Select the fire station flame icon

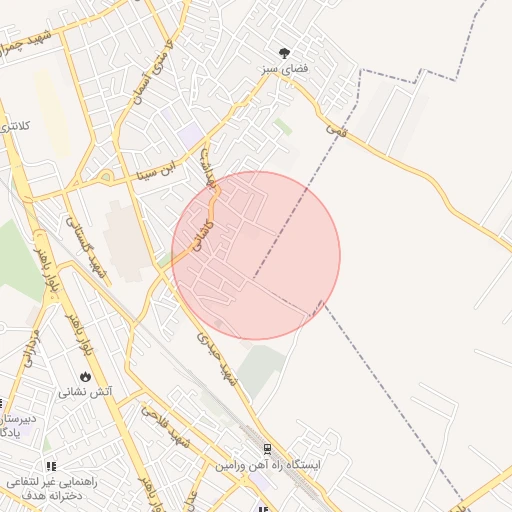(85, 377)
